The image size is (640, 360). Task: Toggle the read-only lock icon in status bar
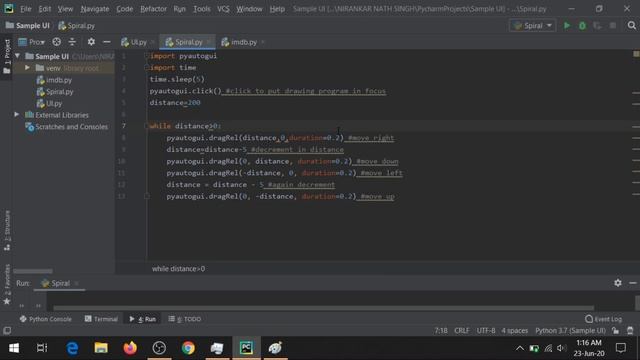[x=616, y=331]
